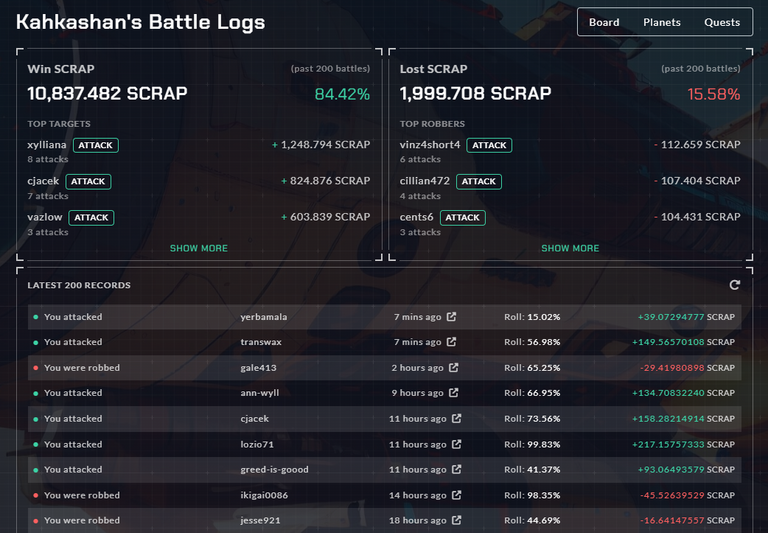Attack xylliana from top targets
768x533 pixels.
tap(96, 145)
